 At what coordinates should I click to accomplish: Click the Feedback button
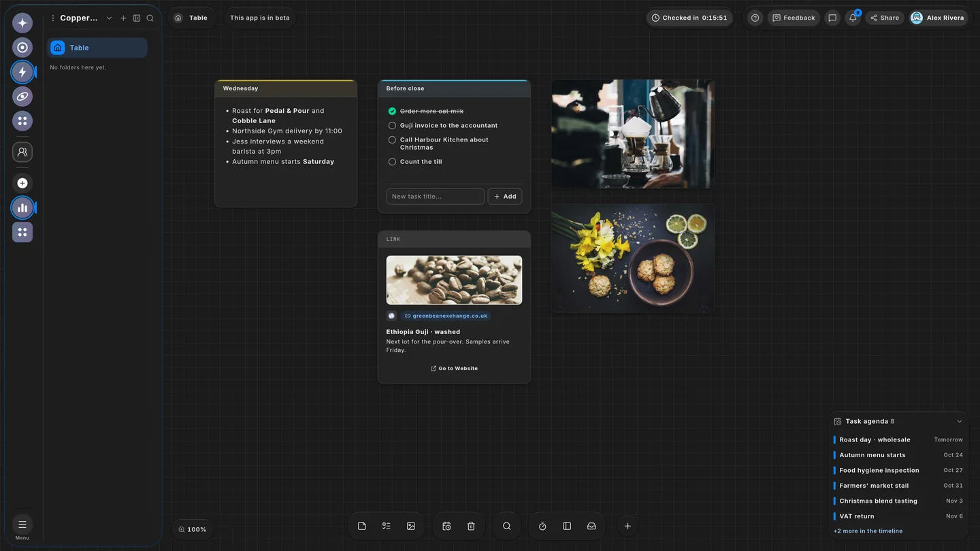(794, 18)
